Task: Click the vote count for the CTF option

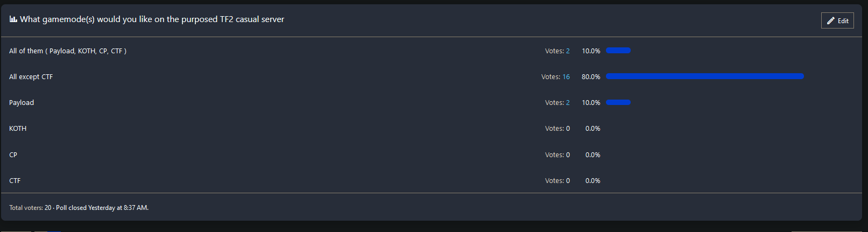Action: pyautogui.click(x=558, y=181)
